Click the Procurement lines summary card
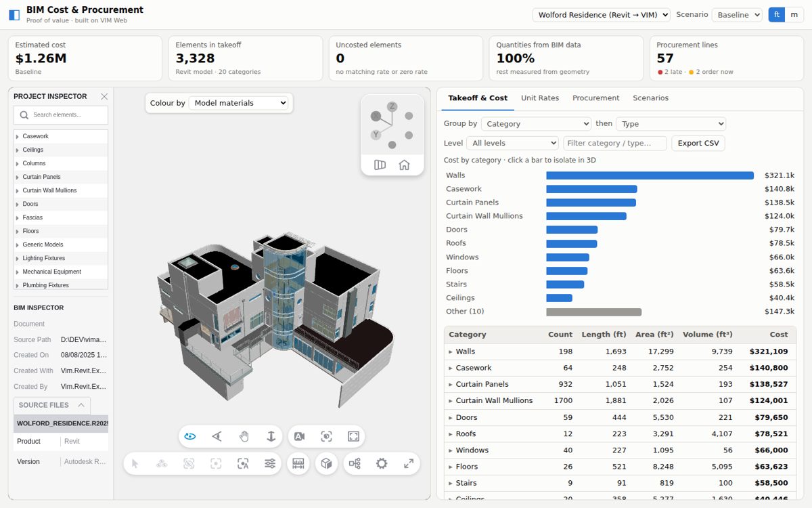The height and width of the screenshot is (508, 812). tap(726, 58)
